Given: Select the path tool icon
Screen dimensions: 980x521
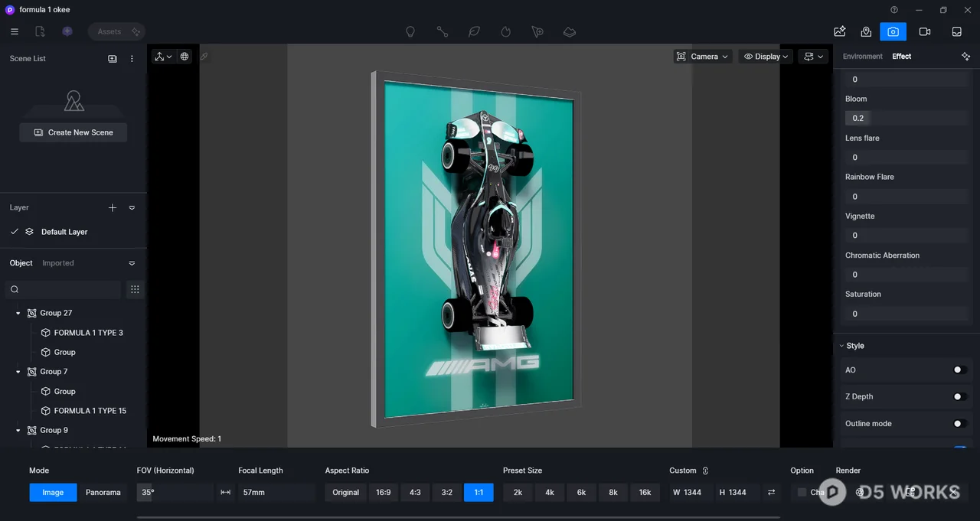Looking at the screenshot, I should [x=443, y=32].
